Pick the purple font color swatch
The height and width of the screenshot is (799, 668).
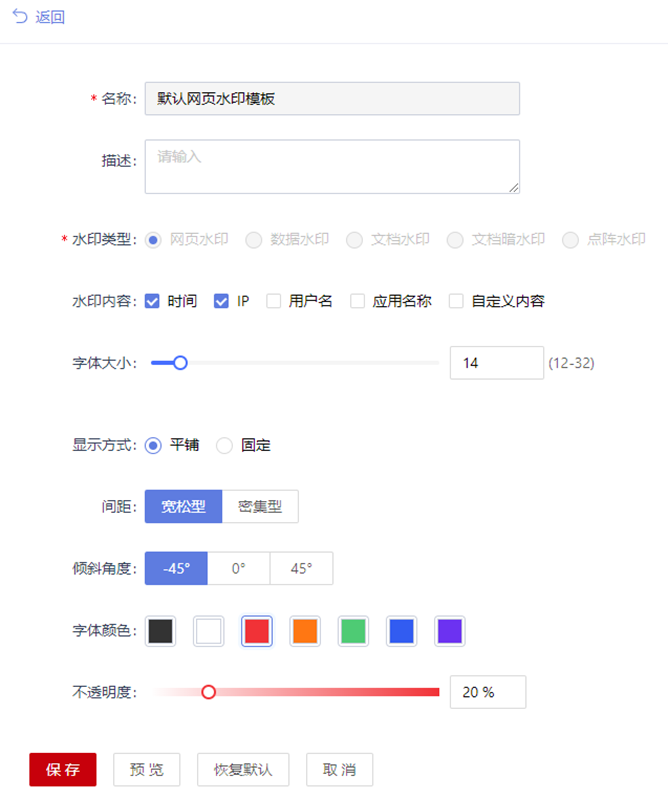[450, 631]
